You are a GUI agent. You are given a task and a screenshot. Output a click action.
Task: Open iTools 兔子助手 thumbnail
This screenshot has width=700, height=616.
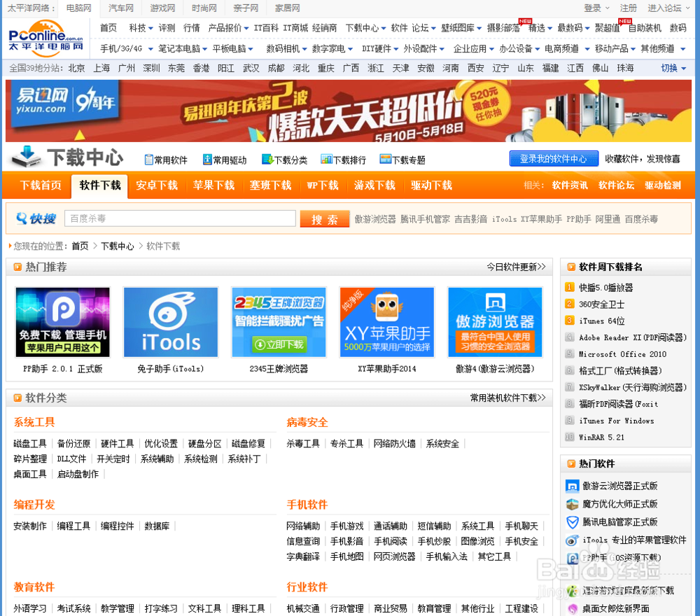click(171, 322)
